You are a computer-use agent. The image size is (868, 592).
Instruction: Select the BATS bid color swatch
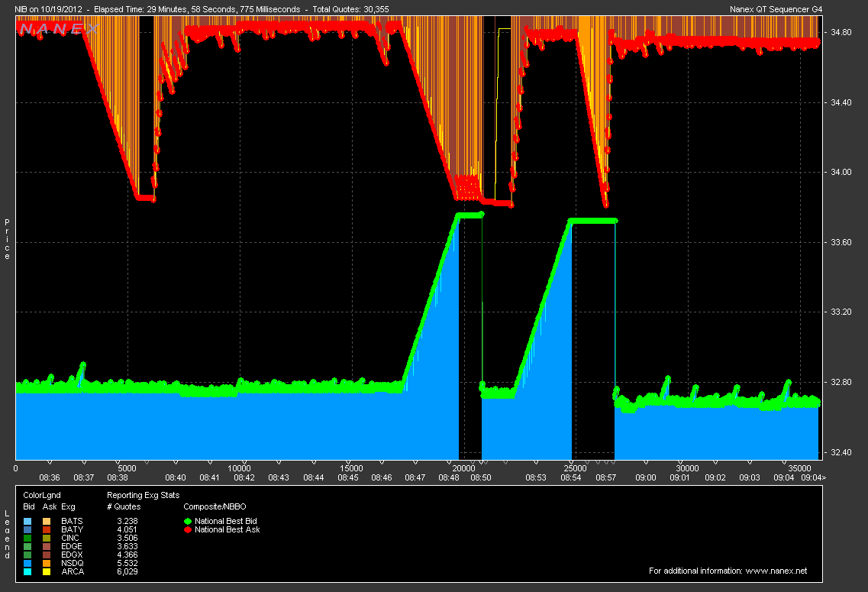coord(27,521)
